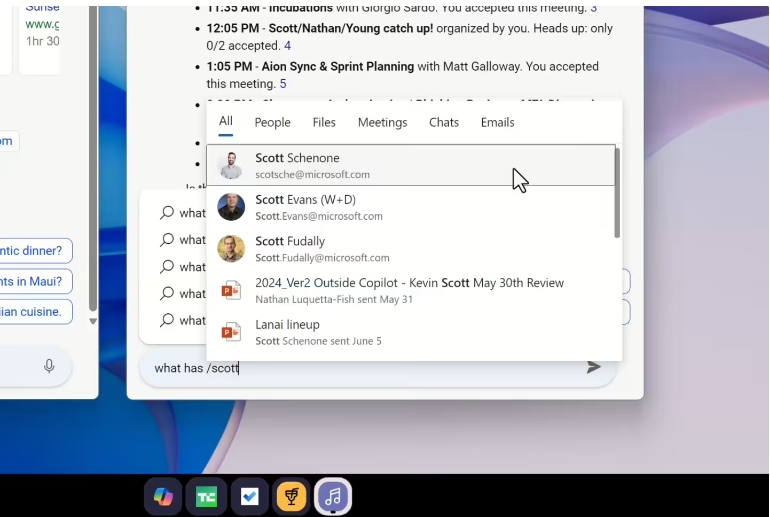Launch the blue checkmark To Do app

point(249,497)
